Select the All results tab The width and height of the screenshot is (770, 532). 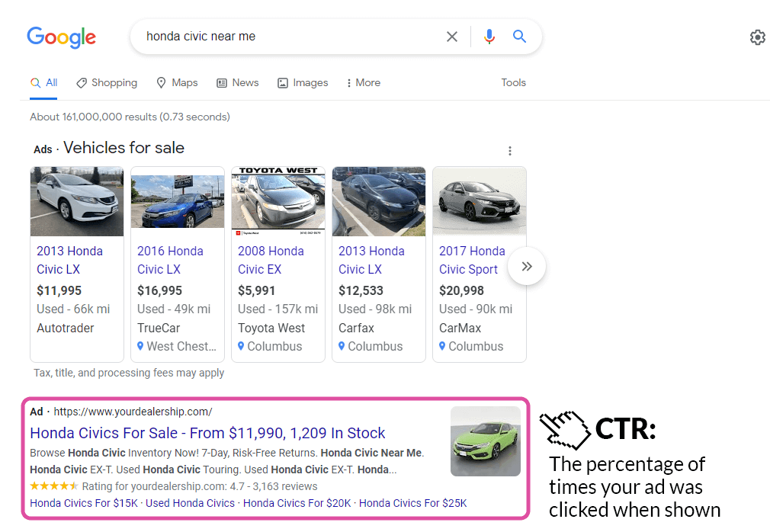[43, 82]
